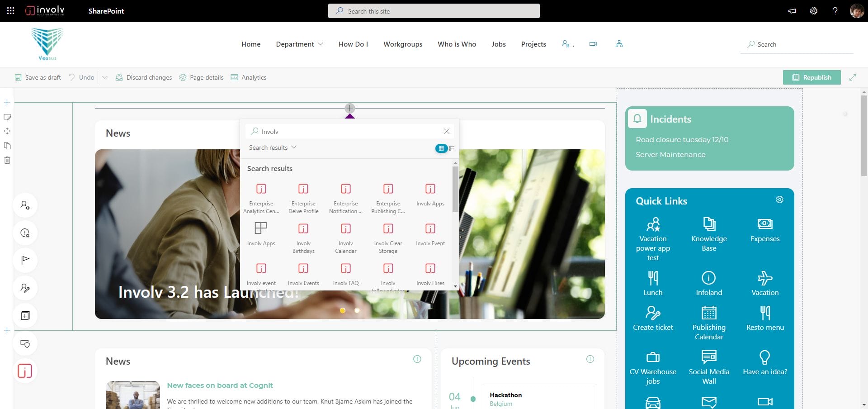Expand the Department navigation menu
Viewport: 868px width, 409px height.
[299, 44]
